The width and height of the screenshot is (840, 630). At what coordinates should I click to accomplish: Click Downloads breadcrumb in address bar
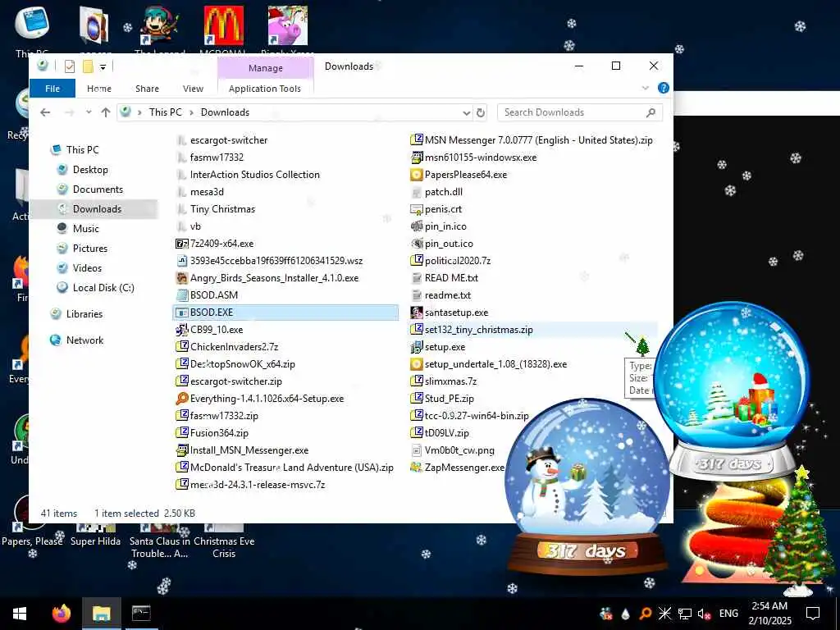pos(225,112)
